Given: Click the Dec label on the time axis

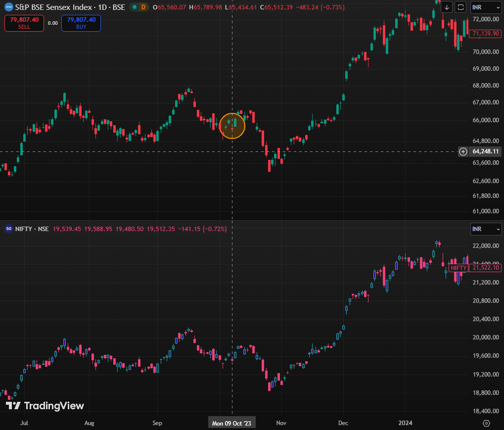Looking at the screenshot, I should point(343,423).
